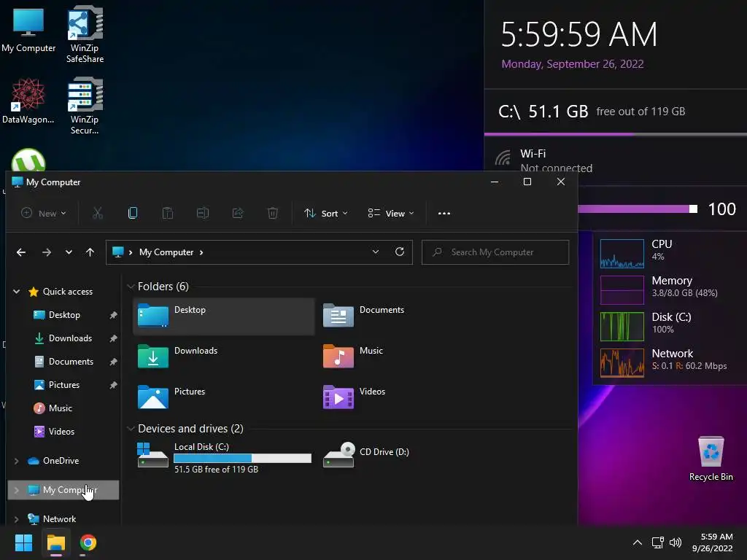Open volume control in system tray
Image resolution: width=747 pixels, height=560 pixels.
tap(676, 542)
